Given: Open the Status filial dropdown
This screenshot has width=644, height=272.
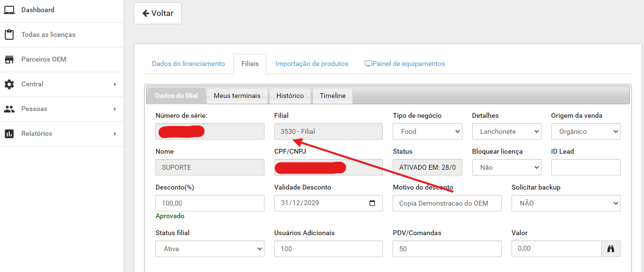Looking at the screenshot, I should coord(210,249).
